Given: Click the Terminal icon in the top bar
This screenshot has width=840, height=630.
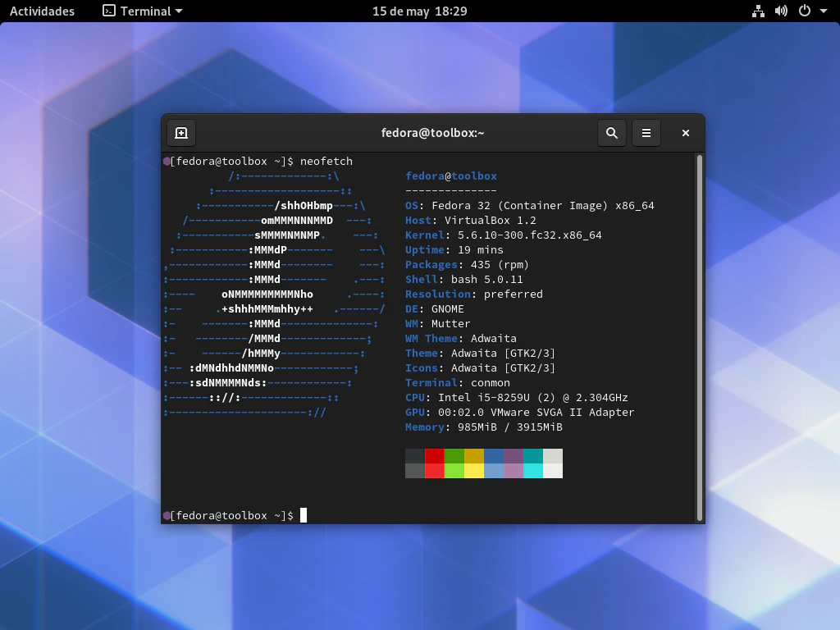Looking at the screenshot, I should [x=109, y=11].
